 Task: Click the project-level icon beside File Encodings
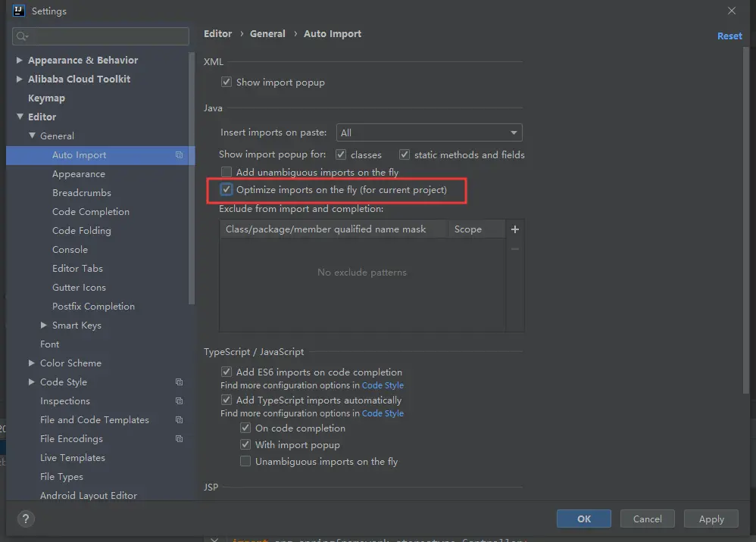pos(179,439)
